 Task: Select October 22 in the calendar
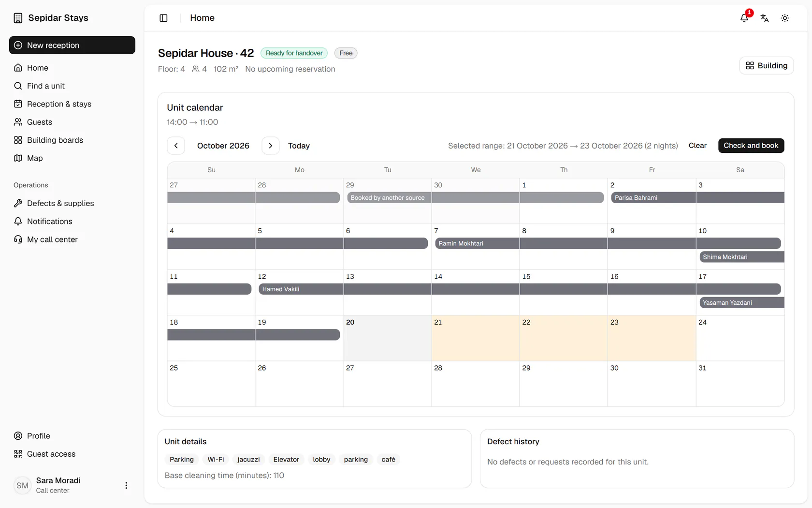564,338
